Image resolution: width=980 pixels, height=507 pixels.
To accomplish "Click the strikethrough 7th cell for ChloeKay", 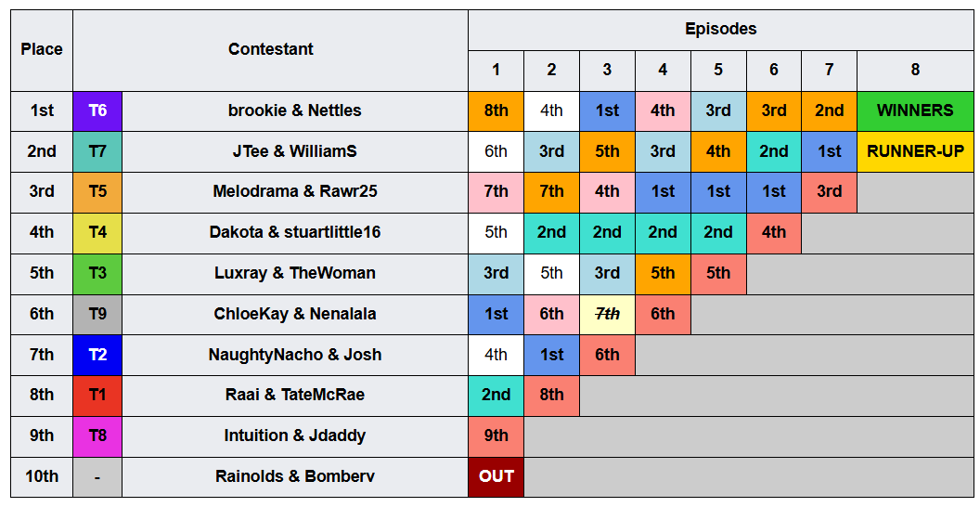I will coord(607,314).
